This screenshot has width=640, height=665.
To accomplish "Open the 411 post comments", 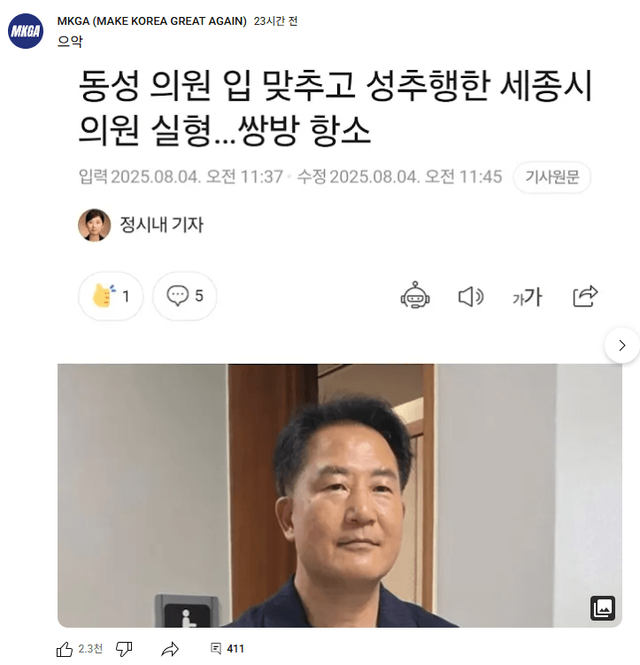I will 227,648.
